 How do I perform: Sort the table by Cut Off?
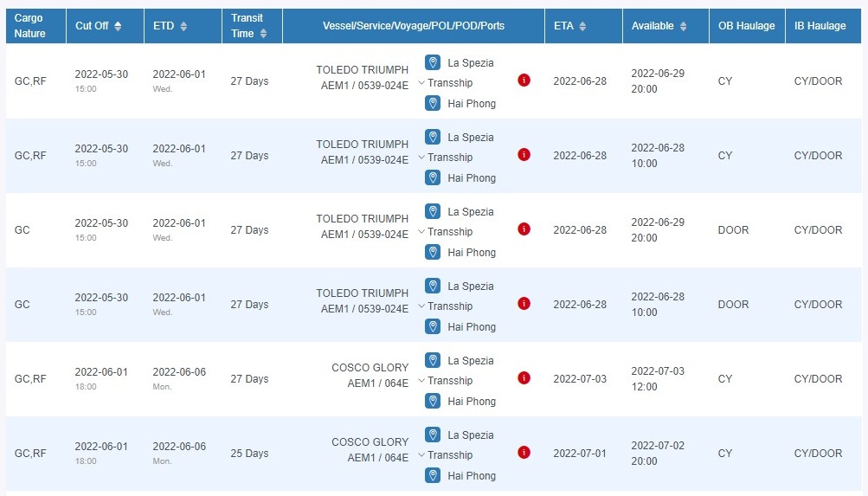point(118,26)
